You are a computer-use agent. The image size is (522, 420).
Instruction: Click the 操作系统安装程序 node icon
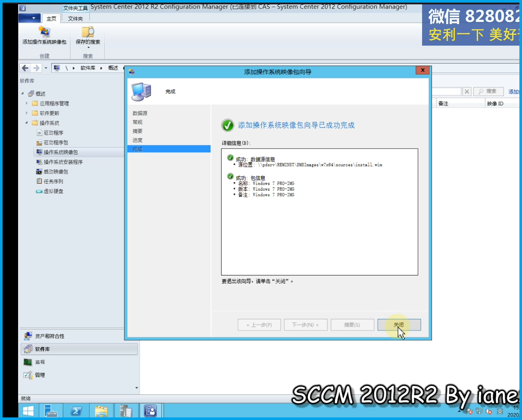pyautogui.click(x=39, y=162)
